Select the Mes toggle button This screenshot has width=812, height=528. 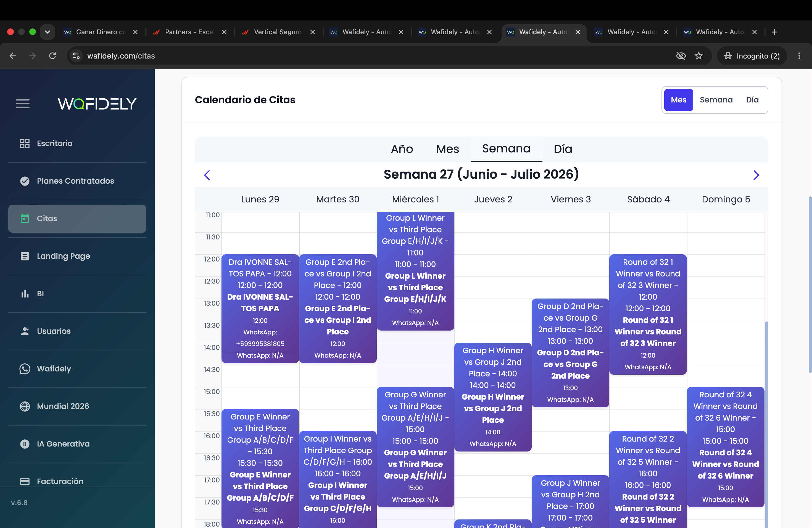coord(678,100)
